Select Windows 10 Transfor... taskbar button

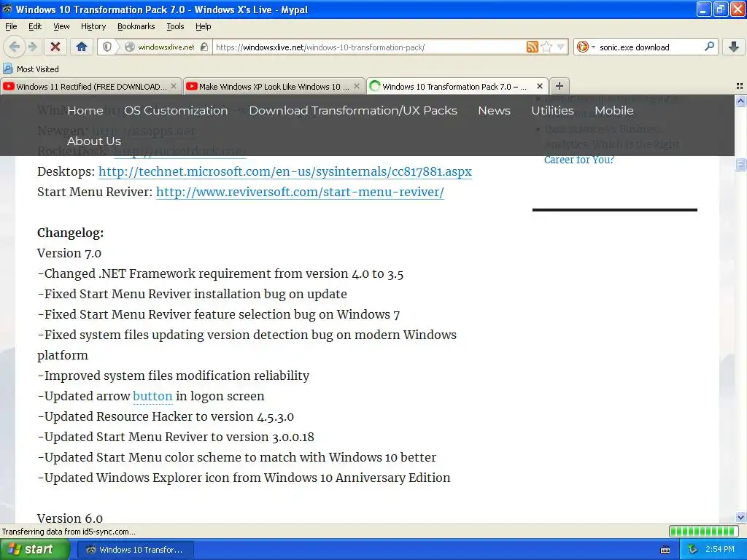coord(135,550)
